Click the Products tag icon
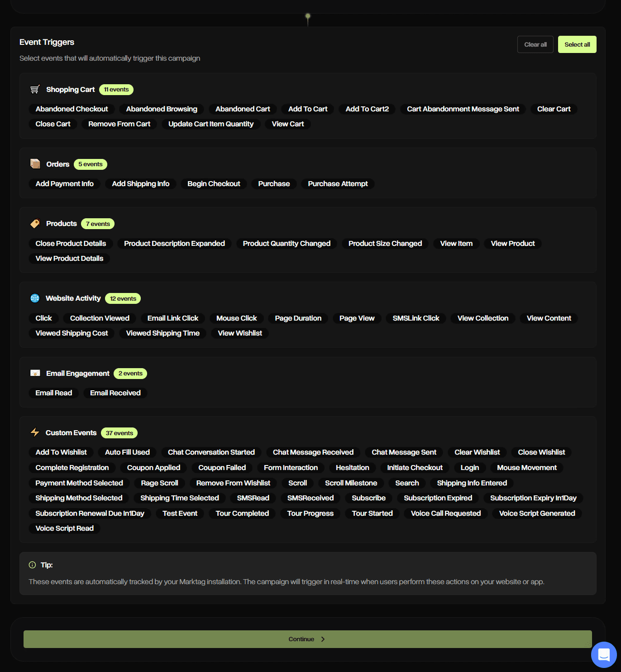The height and width of the screenshot is (672, 621). 35,224
